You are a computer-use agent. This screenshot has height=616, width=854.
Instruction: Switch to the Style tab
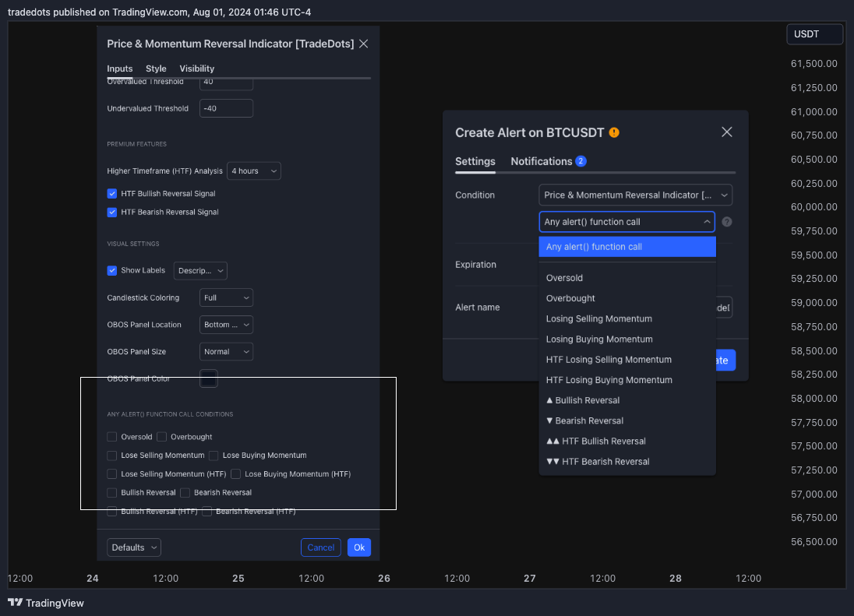point(156,69)
